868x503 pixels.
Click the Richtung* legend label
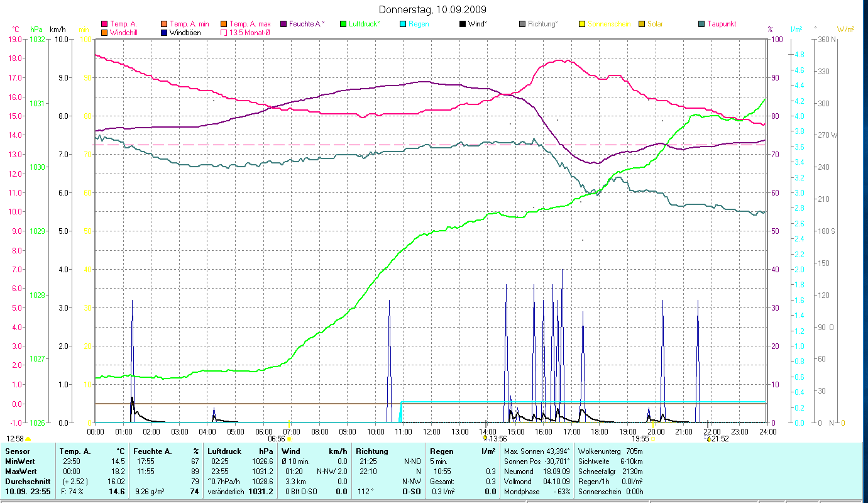[543, 24]
